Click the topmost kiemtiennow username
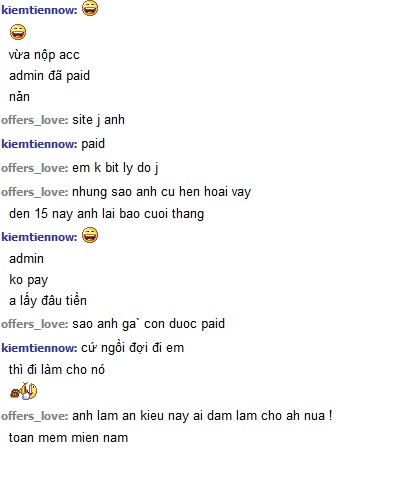404x481 pixels. pyautogui.click(x=39, y=10)
